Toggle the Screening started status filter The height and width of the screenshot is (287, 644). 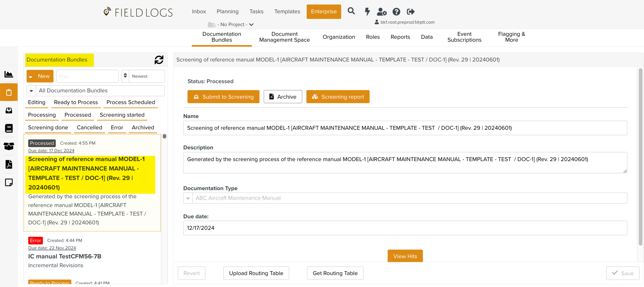pos(122,115)
